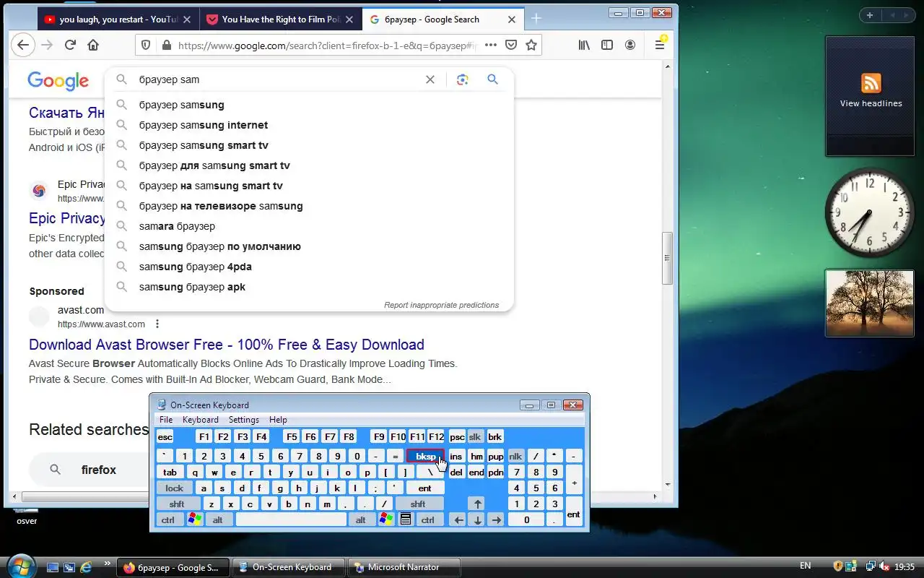Select suggestion 'samsung браузер apk'
Image resolution: width=924 pixels, height=578 pixels.
click(x=309, y=287)
